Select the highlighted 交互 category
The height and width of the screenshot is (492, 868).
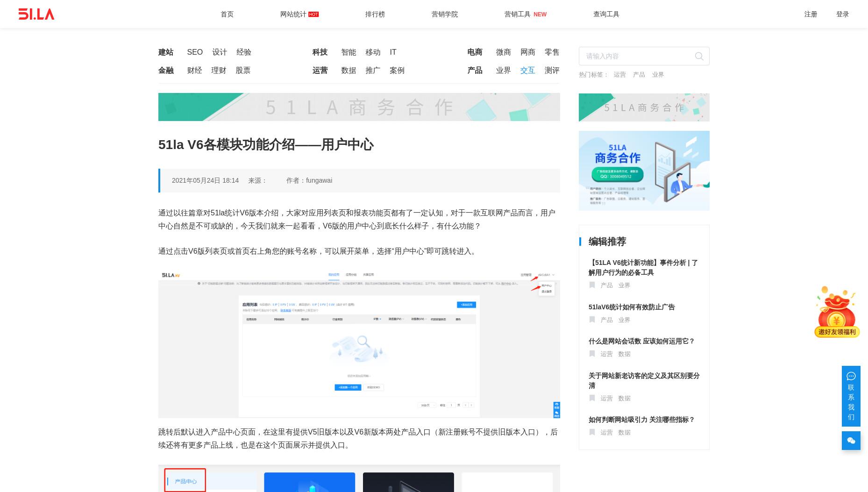(527, 71)
